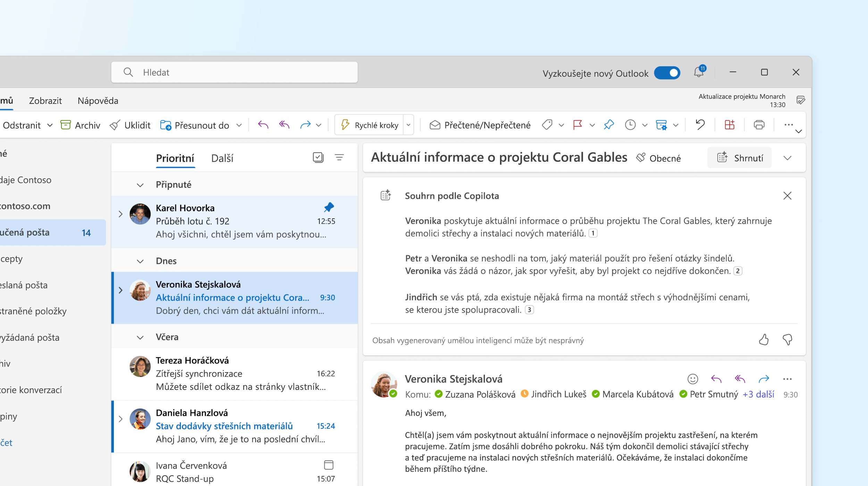This screenshot has width=868, height=486.
Task: Click the snooze clock icon
Action: point(630,125)
